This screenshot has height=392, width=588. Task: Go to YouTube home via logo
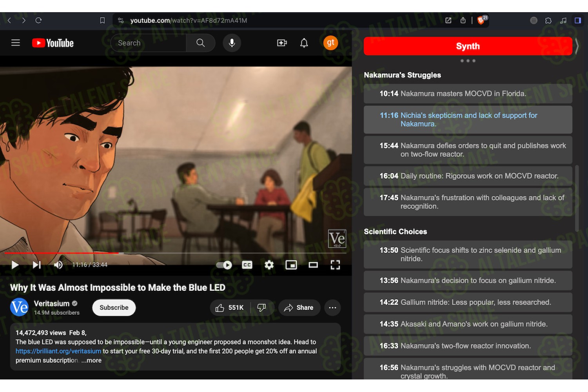coord(53,43)
